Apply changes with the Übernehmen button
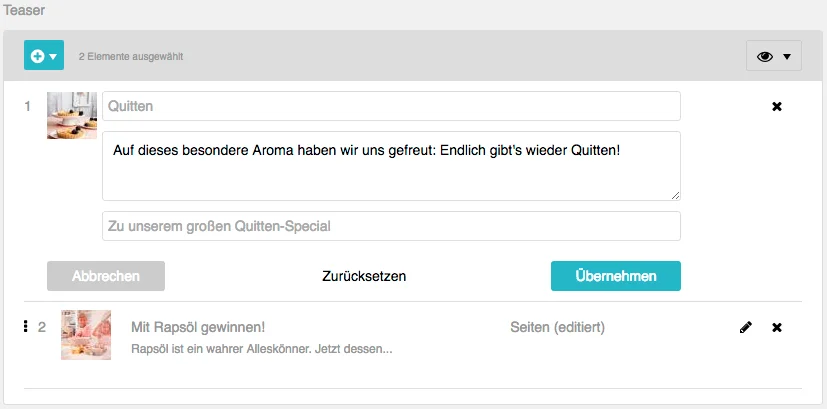 coord(615,276)
